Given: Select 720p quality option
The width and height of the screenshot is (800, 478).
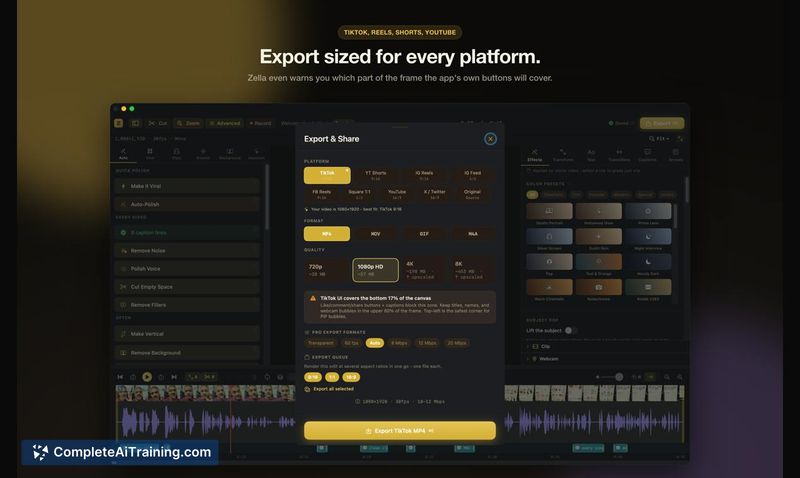Looking at the screenshot, I should (x=327, y=270).
